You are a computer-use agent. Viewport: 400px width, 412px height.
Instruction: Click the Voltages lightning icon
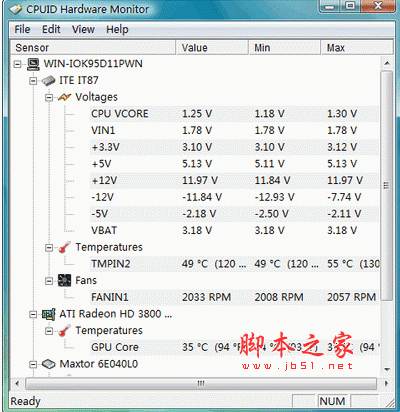[x=64, y=97]
